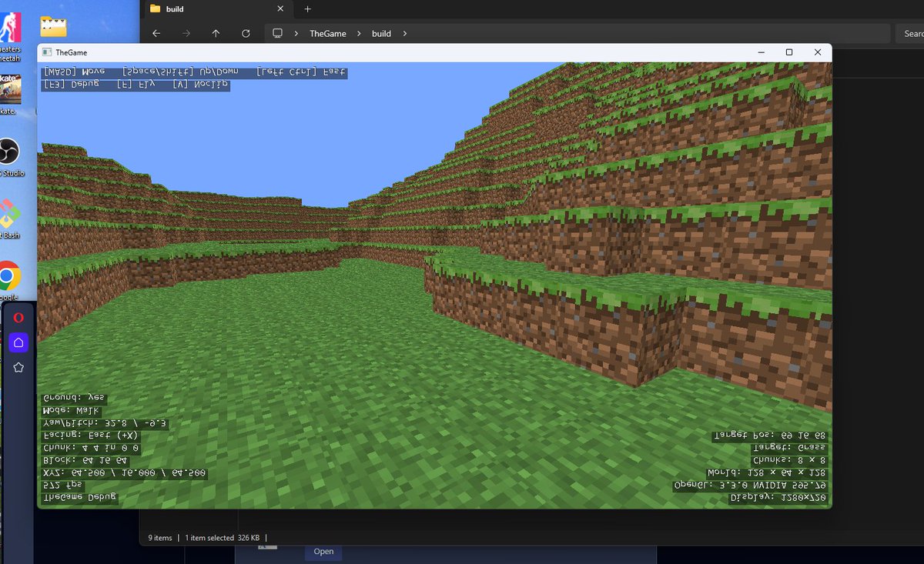Select the build tab in File Explorer
This screenshot has width=924, height=564.
(x=217, y=9)
